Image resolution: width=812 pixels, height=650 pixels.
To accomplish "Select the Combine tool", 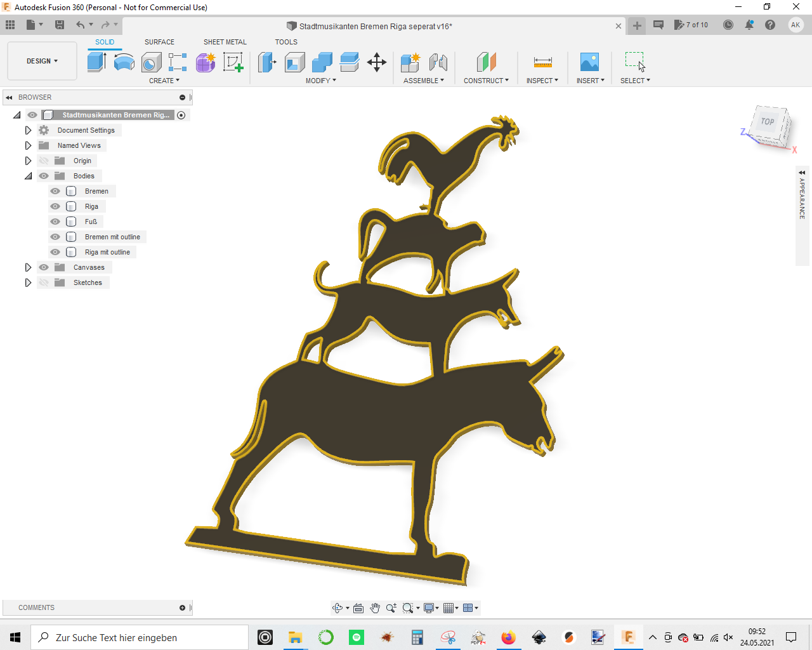I will (x=322, y=62).
